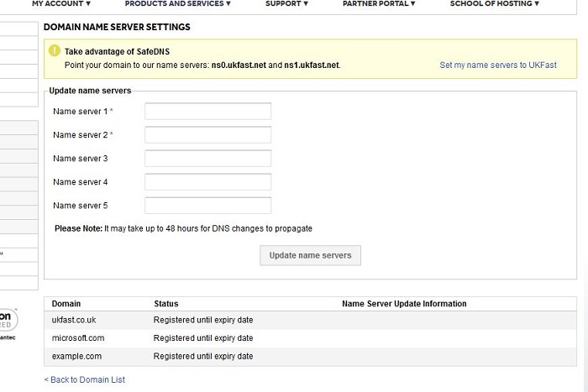Click status text for ukfast.co.uk

pyautogui.click(x=203, y=320)
